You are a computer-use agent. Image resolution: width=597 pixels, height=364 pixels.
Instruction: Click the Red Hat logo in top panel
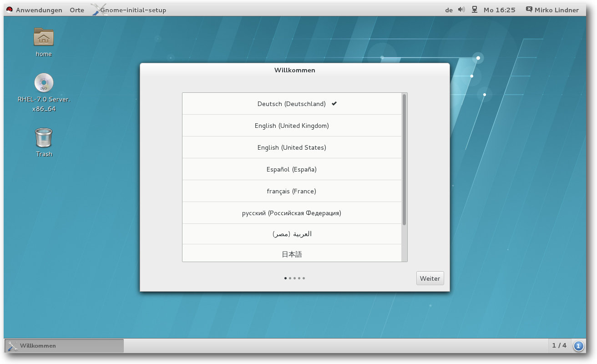tap(10, 10)
